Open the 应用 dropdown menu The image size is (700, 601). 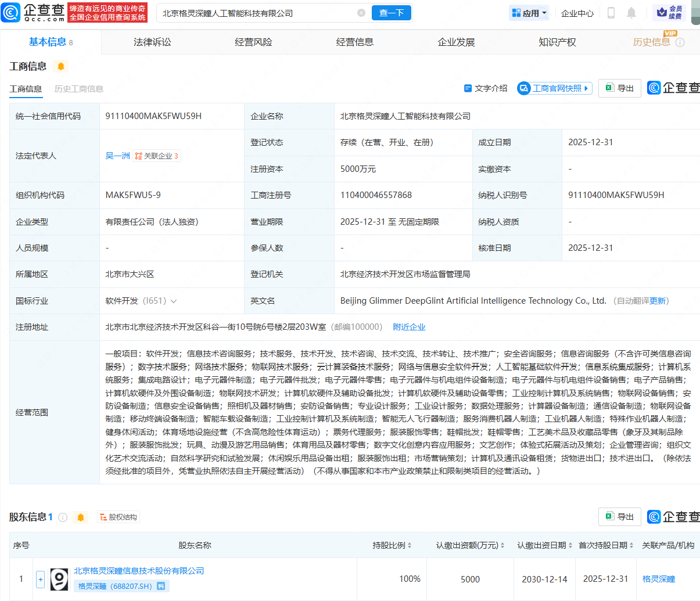tap(529, 13)
